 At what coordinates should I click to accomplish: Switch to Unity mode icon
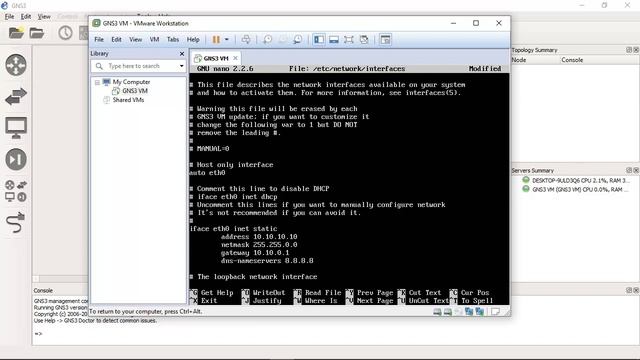(x=364, y=40)
